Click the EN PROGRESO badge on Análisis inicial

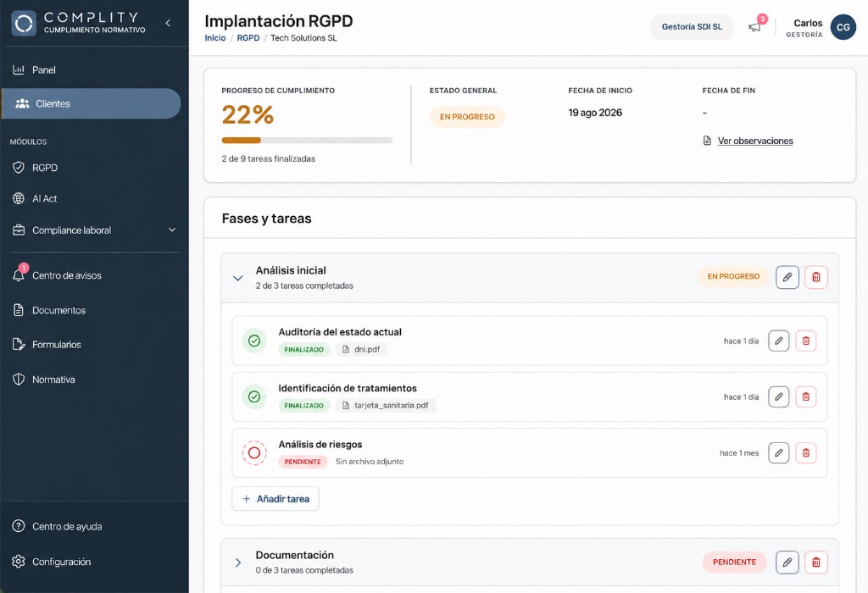733,276
